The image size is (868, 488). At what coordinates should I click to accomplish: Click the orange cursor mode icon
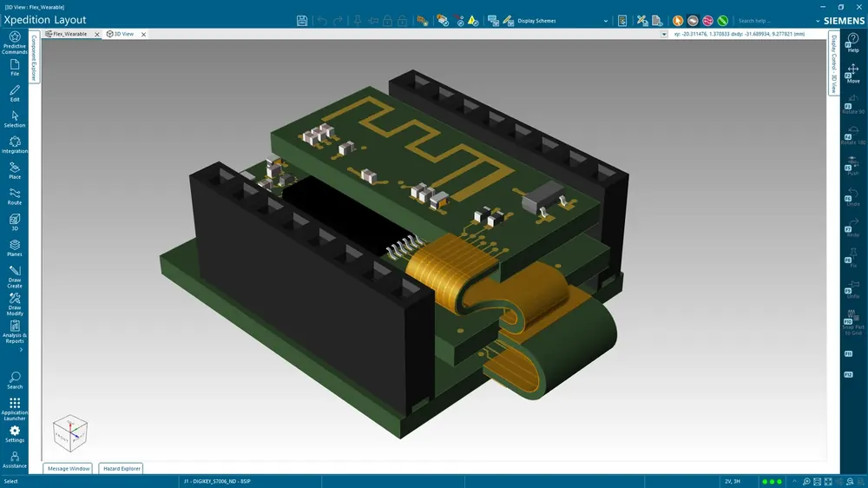678,21
